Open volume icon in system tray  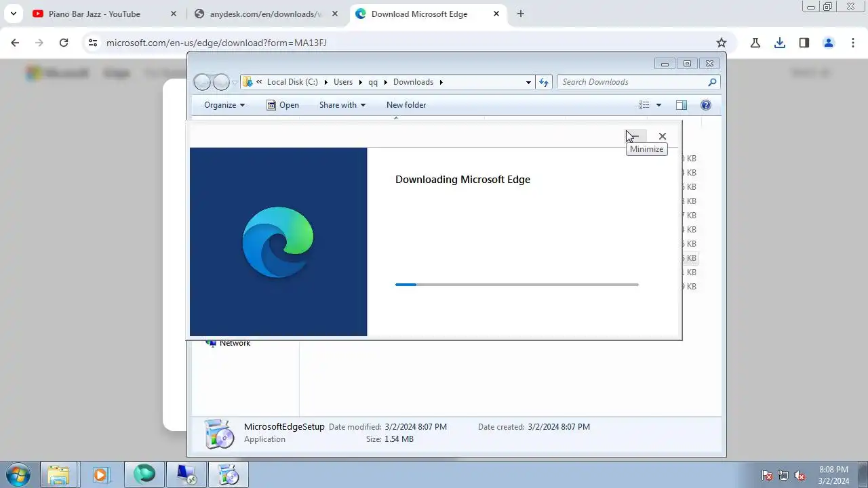[x=800, y=476]
